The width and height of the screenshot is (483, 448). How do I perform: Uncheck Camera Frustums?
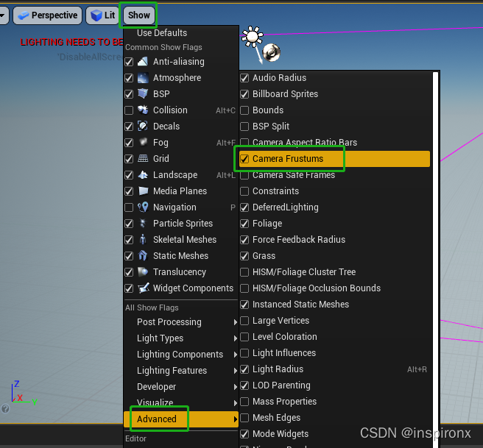[244, 159]
